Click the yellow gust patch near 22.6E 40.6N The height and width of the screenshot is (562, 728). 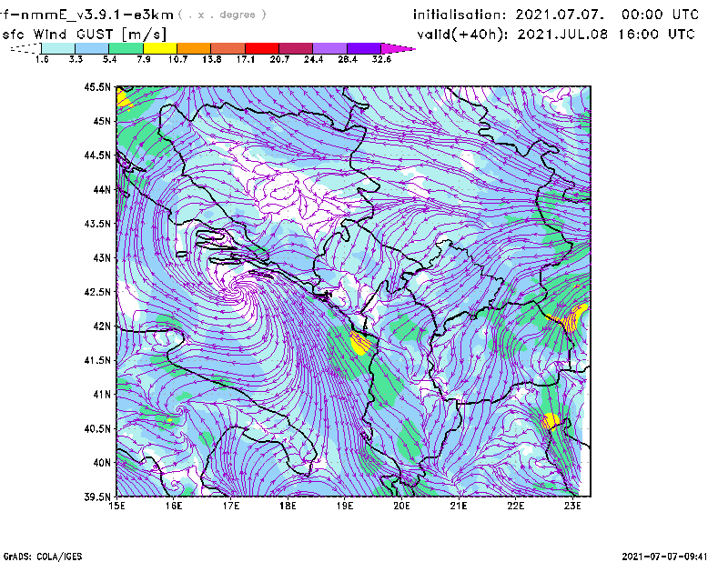tap(551, 421)
